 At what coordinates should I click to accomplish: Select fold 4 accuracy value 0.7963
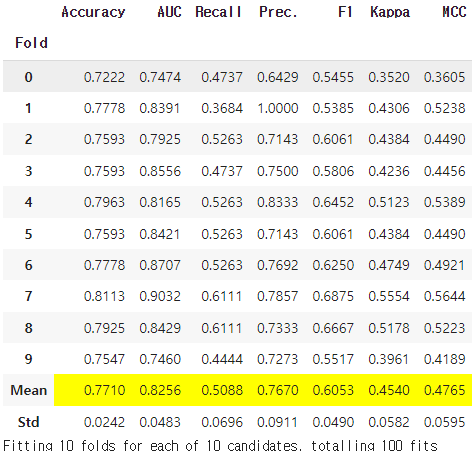click(x=104, y=202)
